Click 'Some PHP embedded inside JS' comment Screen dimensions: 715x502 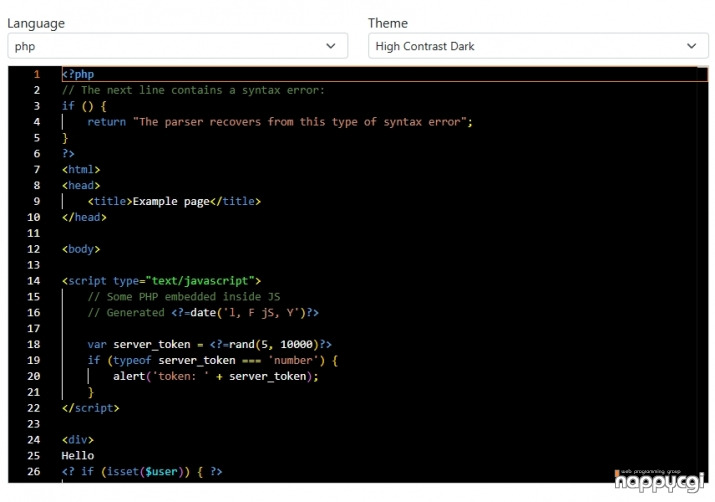coord(184,297)
